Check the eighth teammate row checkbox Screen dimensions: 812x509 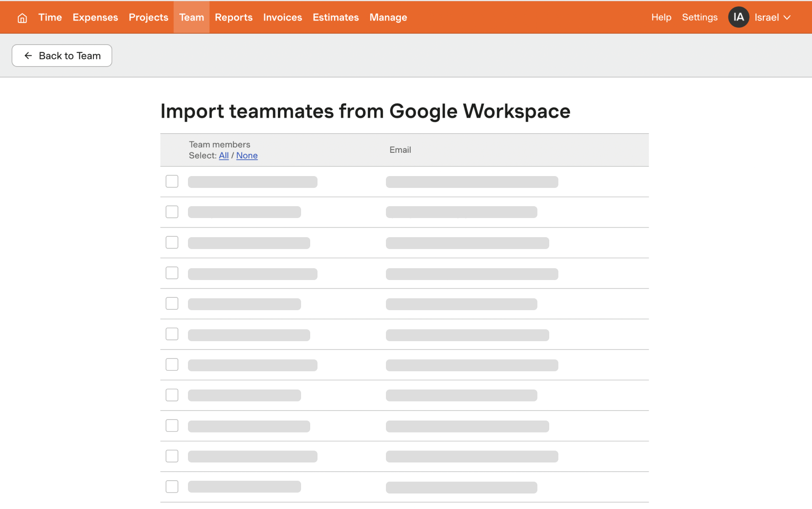[172, 395]
